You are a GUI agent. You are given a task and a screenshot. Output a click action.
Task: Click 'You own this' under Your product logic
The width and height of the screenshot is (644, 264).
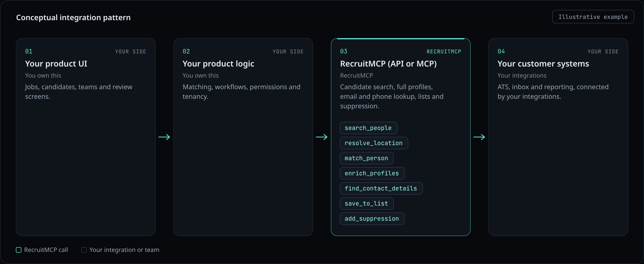(x=200, y=76)
